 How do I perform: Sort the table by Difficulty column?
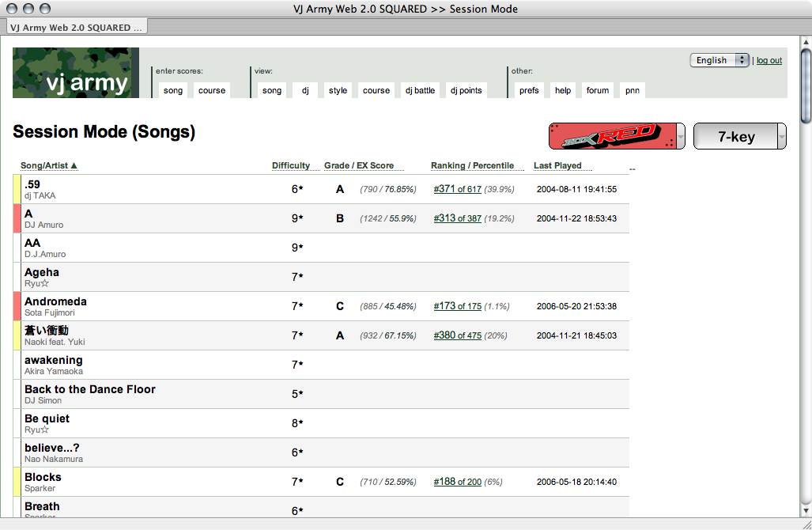pos(290,165)
